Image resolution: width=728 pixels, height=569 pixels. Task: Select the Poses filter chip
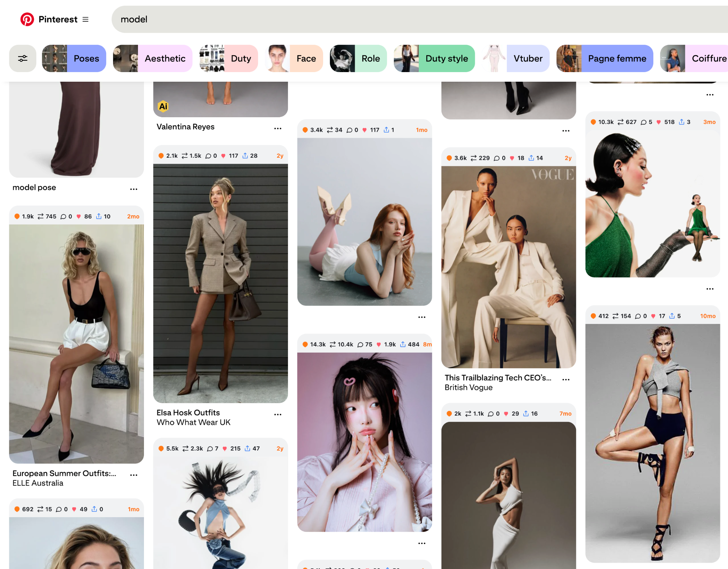tap(74, 59)
